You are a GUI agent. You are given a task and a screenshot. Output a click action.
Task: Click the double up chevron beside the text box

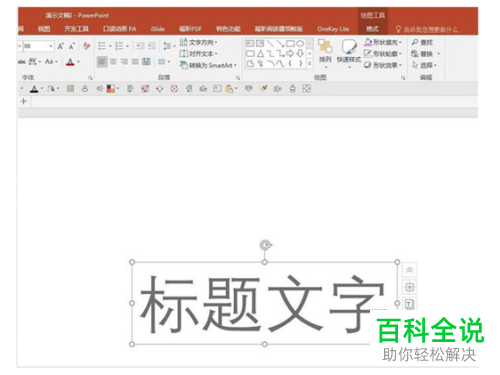click(x=410, y=270)
